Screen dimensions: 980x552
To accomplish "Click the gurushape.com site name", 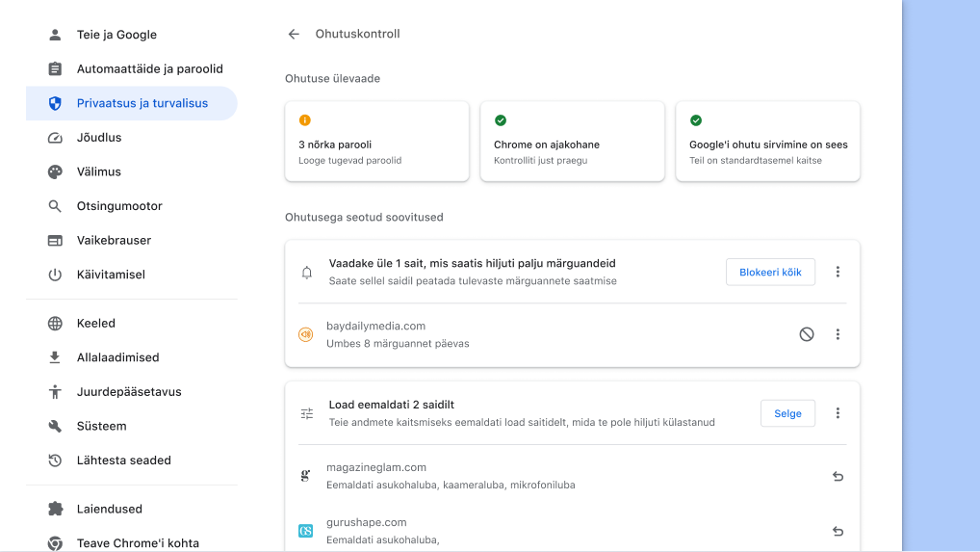I will coord(366,522).
